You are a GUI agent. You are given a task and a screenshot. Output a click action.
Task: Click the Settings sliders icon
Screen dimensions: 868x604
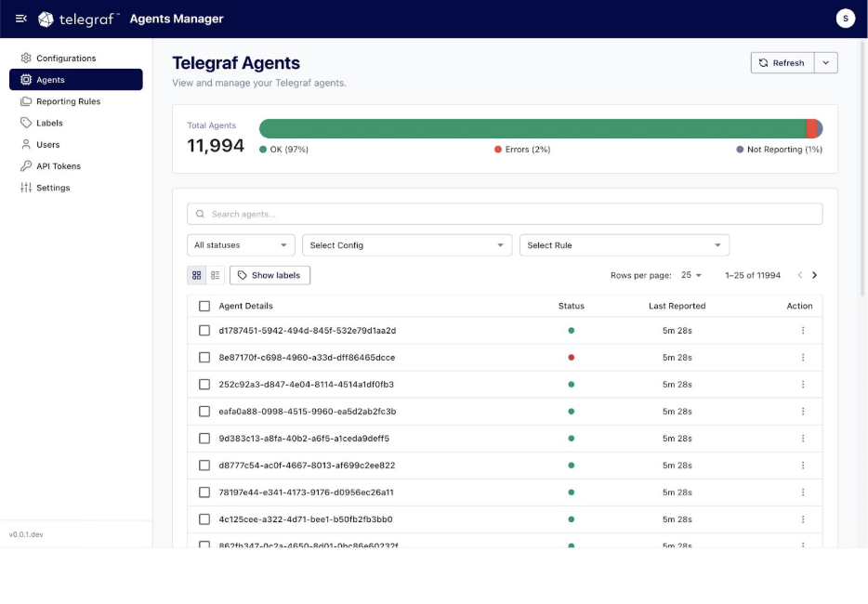[x=26, y=188]
